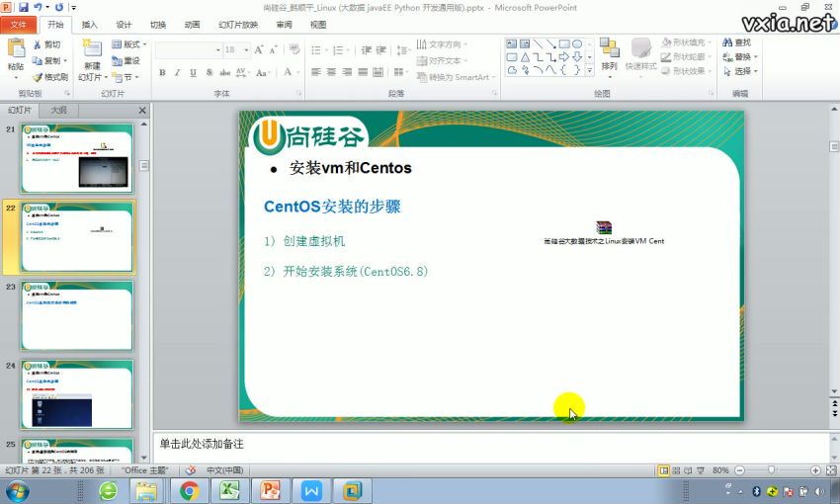Click the 选择 Select button
This screenshot has width=840, height=504.
(740, 71)
